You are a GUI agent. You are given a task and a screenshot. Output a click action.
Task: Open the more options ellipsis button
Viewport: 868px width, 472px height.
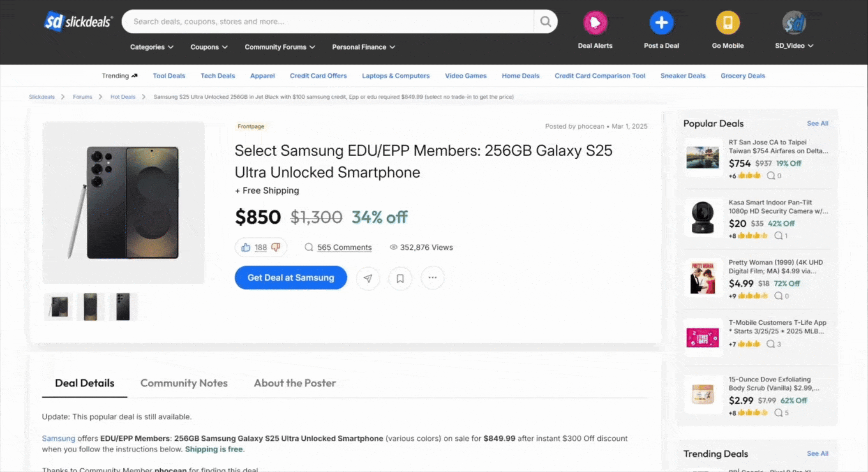432,278
